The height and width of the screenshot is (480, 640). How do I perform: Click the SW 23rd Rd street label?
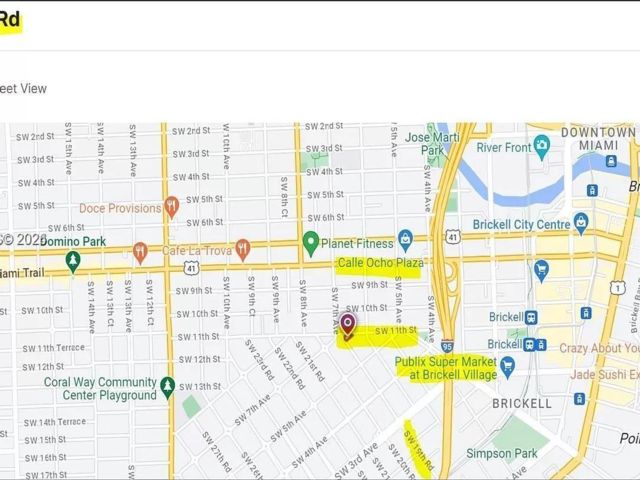[259, 360]
